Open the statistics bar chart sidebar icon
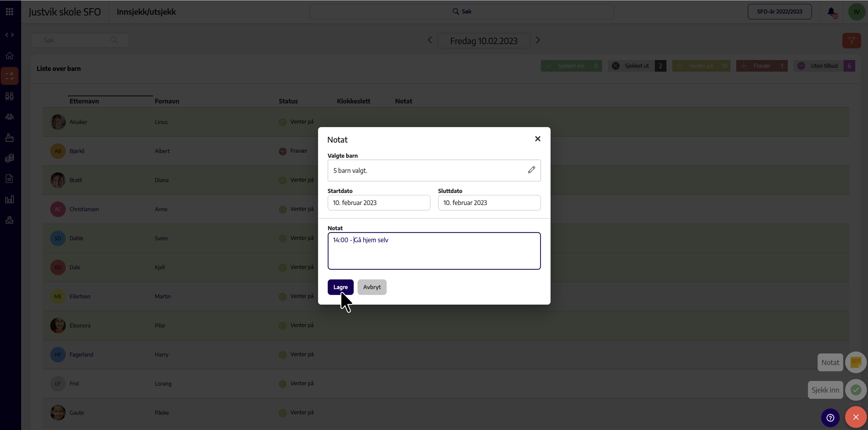 coord(10,199)
